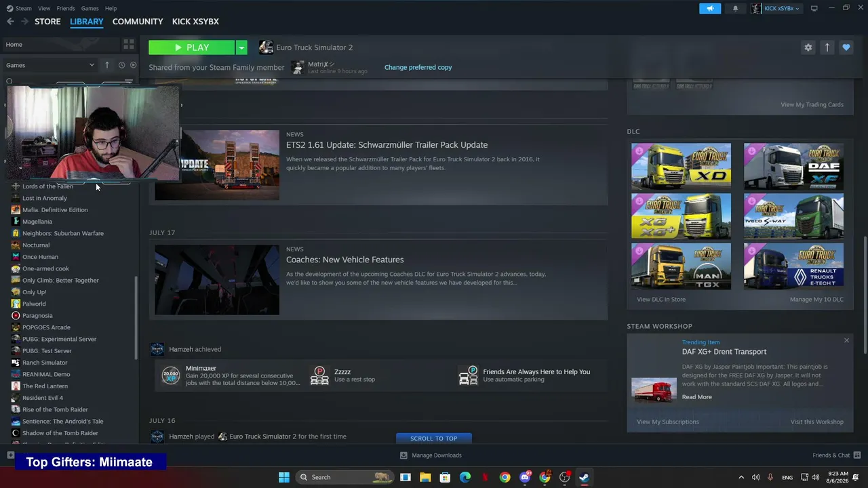Go forward with the right arrow
This screenshot has height=488, width=868.
tap(25, 22)
